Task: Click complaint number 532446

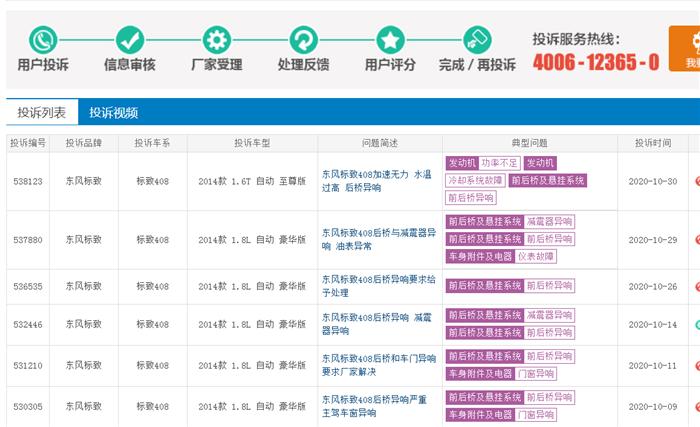Action: (28, 325)
